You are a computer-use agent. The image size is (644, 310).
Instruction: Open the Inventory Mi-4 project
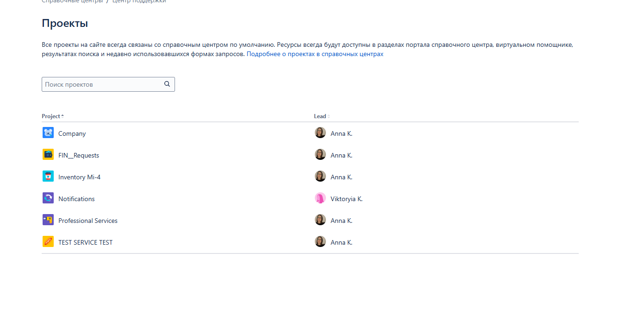pyautogui.click(x=79, y=177)
